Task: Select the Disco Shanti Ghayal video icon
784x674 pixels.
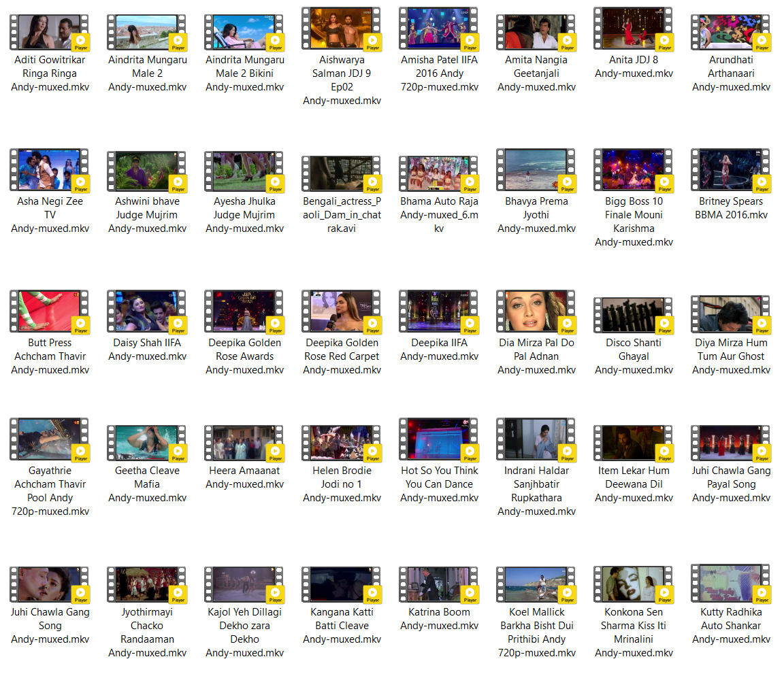Action: point(634,316)
